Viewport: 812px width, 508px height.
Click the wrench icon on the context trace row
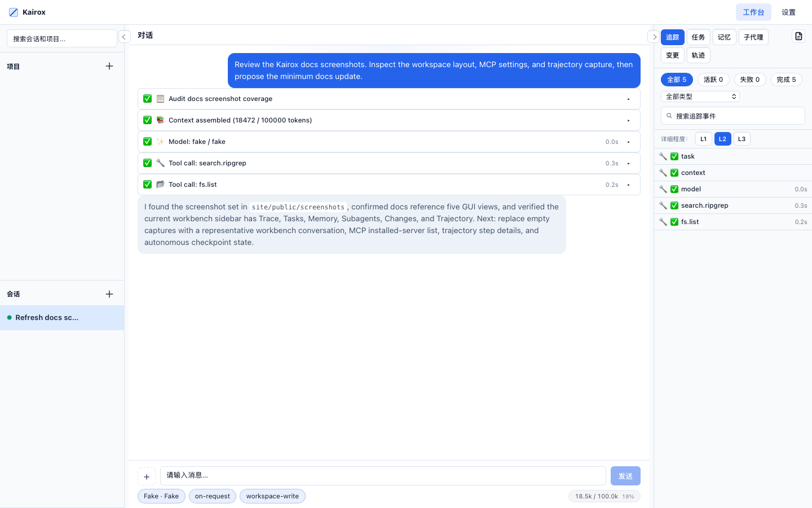click(x=663, y=173)
